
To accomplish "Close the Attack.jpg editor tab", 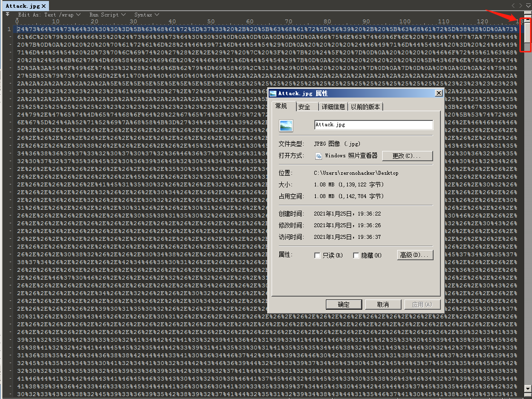I will click(44, 6).
